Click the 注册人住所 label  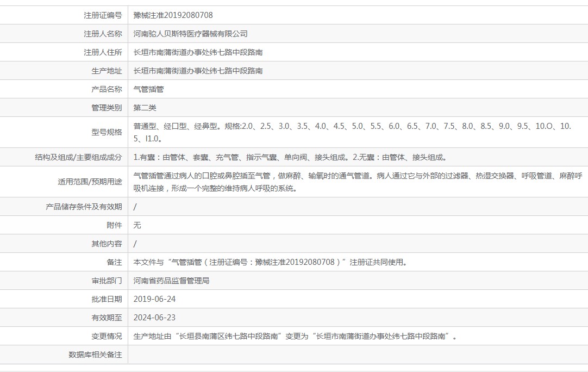[x=103, y=52]
